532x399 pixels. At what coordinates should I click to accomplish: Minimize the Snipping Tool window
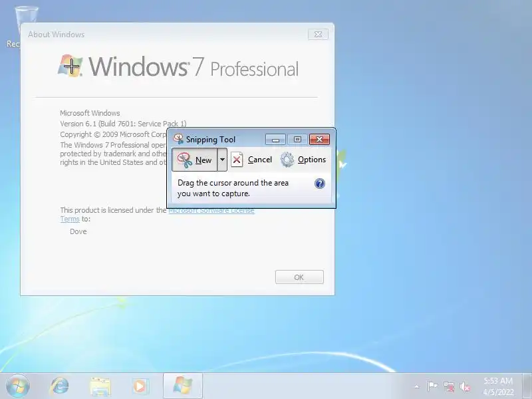275,140
